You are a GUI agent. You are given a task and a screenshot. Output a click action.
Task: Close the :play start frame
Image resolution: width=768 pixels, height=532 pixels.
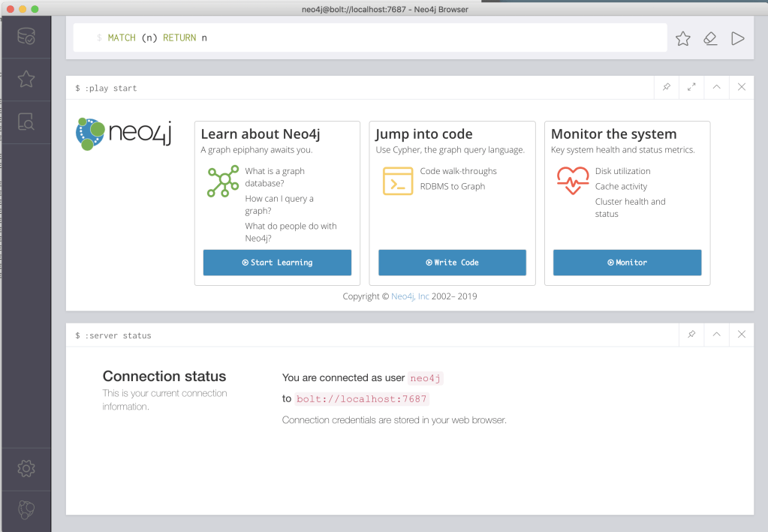742,87
